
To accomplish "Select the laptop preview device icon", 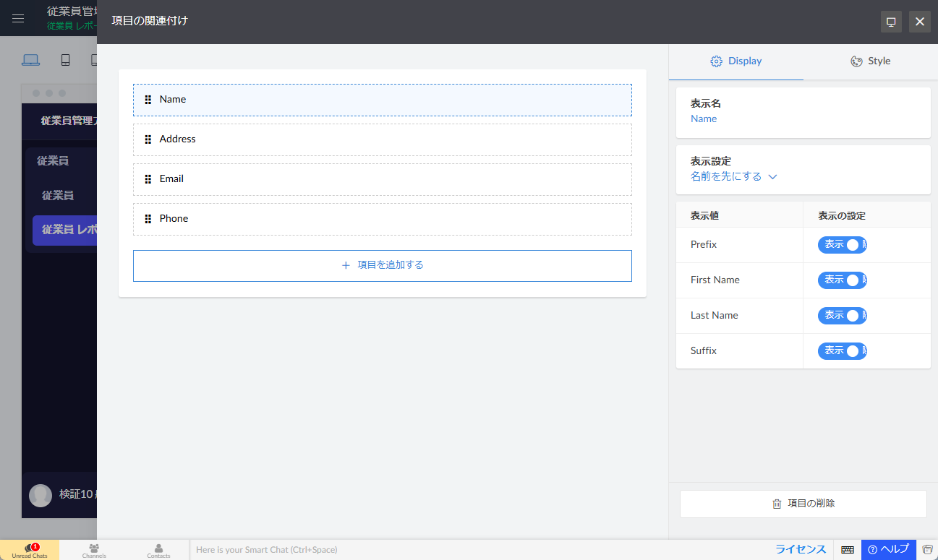I will pos(30,60).
